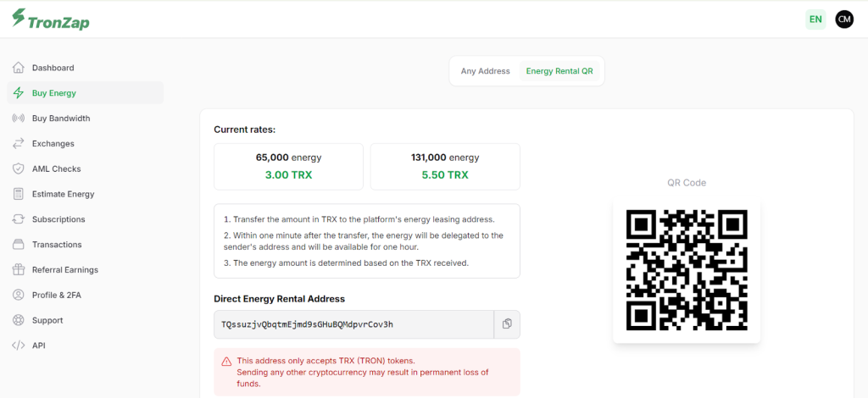Click the Exchanges arrows icon
This screenshot has height=398, width=868.
click(18, 144)
